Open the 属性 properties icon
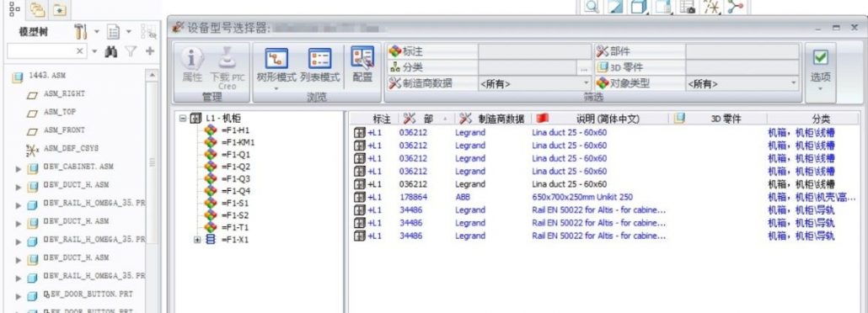This screenshot has width=868, height=313. (x=192, y=66)
